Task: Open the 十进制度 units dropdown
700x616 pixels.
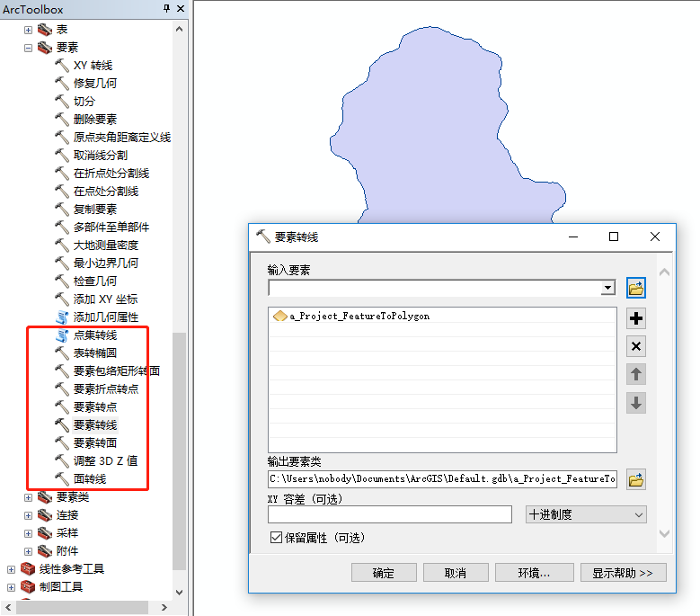Action: [586, 514]
